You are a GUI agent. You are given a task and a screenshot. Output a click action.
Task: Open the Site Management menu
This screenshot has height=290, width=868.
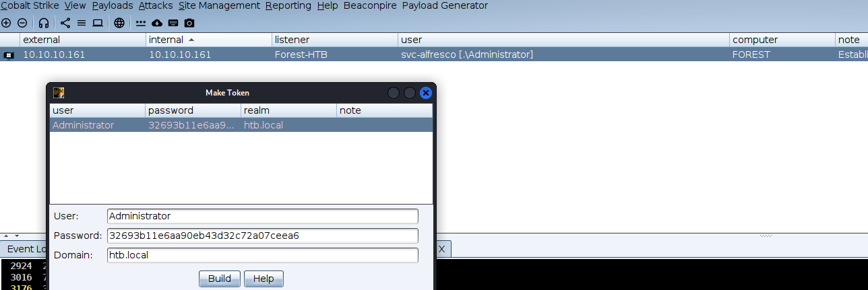[219, 5]
